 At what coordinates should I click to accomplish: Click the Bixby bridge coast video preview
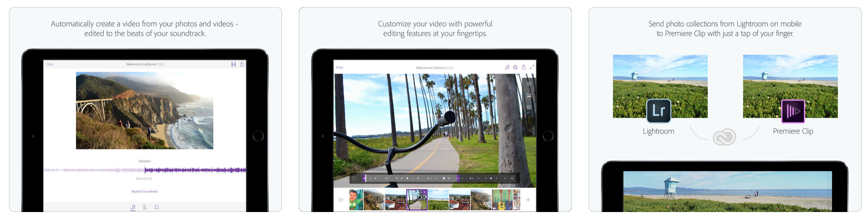click(x=145, y=111)
